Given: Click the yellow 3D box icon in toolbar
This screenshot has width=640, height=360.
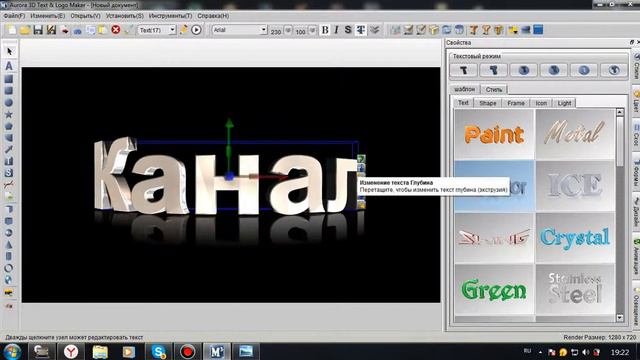Looking at the screenshot, I should pos(434,30).
